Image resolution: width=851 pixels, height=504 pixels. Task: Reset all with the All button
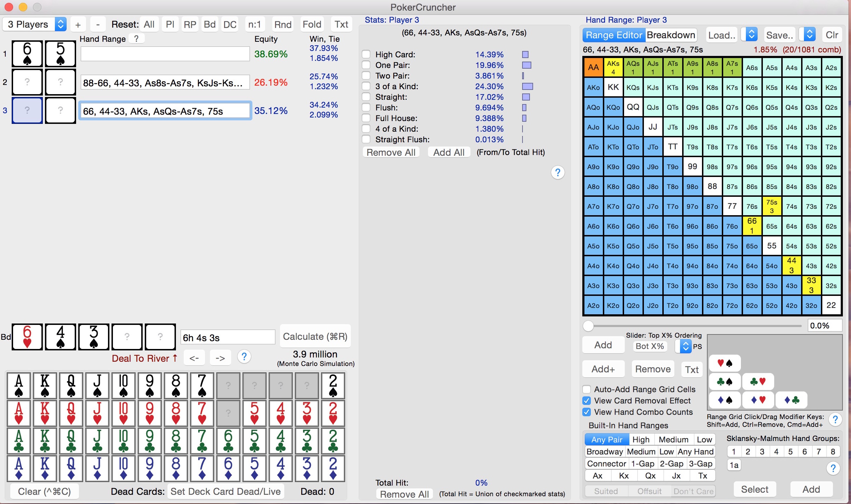[149, 24]
